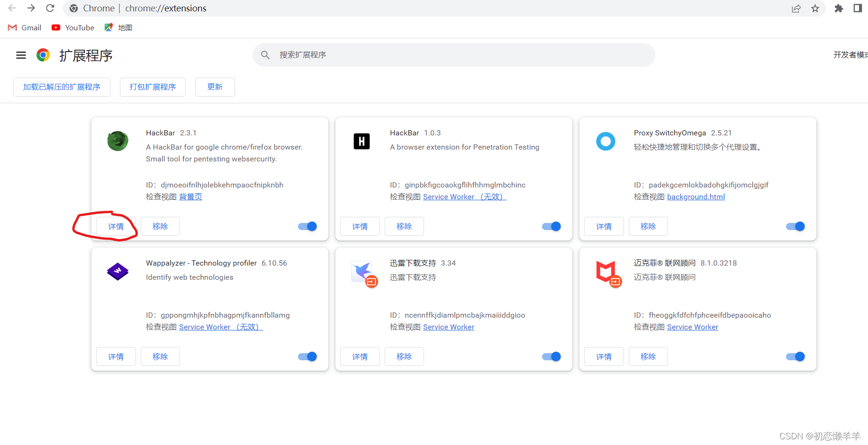The width and height of the screenshot is (868, 445).
Task: Open the YouTube bookmark
Action: click(x=73, y=27)
